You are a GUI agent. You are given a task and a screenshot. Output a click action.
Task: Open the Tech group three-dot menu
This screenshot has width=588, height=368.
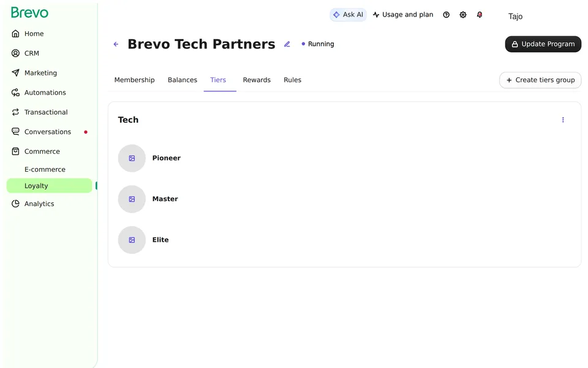point(563,120)
